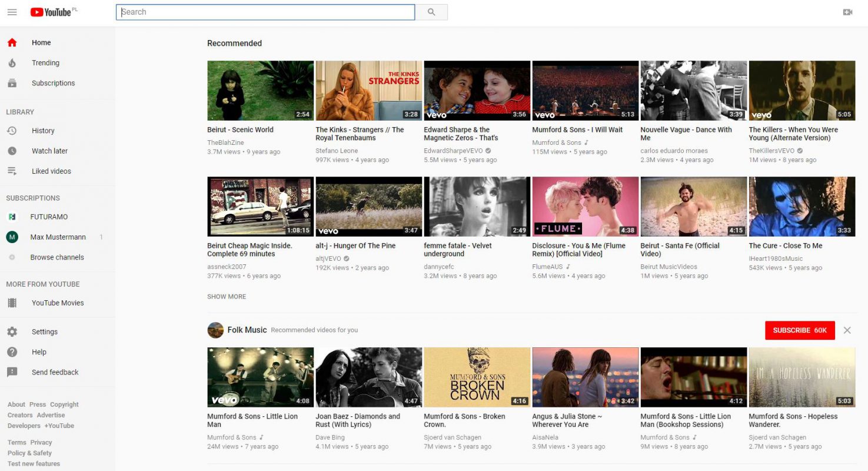Screen dimensions: 868x471
Task: Open the Terms footer link
Action: click(17, 442)
